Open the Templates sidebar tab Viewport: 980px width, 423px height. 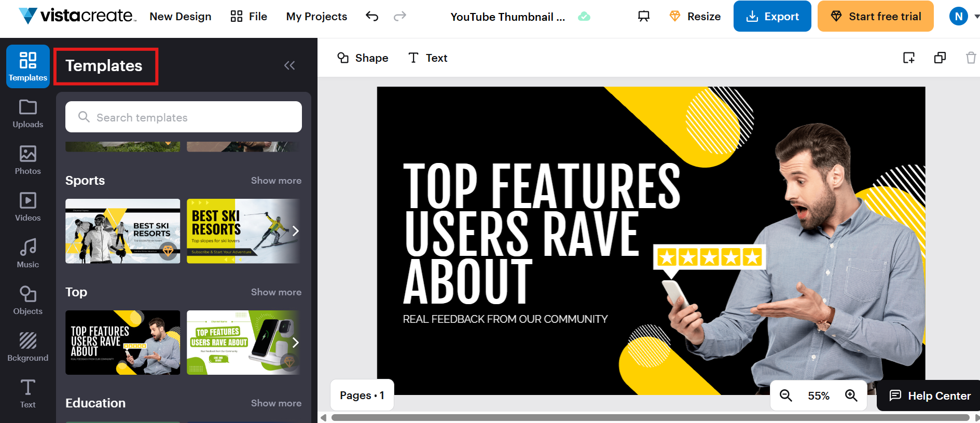click(28, 66)
